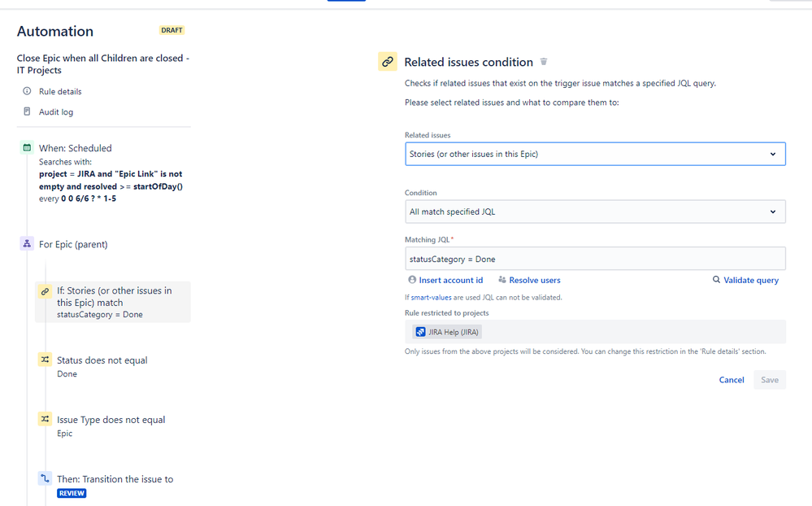Viewport: 812px width, 506px height.
Task: Click the chevron arrow of Condition select
Action: point(773,212)
